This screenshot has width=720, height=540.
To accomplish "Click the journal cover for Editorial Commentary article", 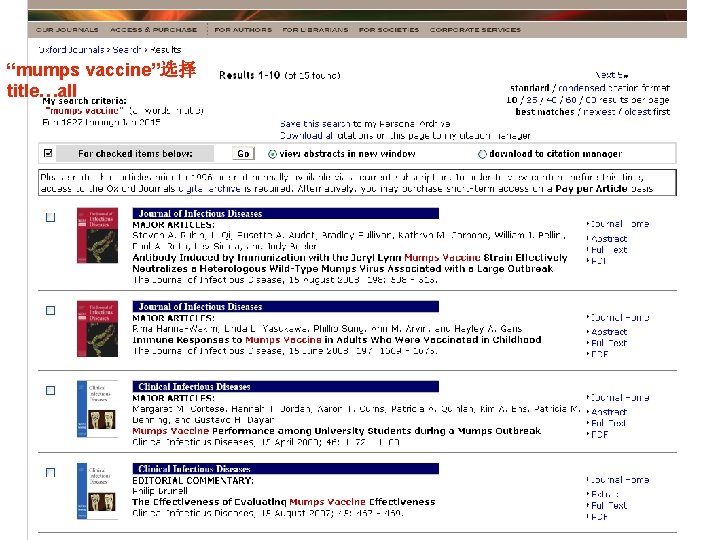I will (97, 491).
